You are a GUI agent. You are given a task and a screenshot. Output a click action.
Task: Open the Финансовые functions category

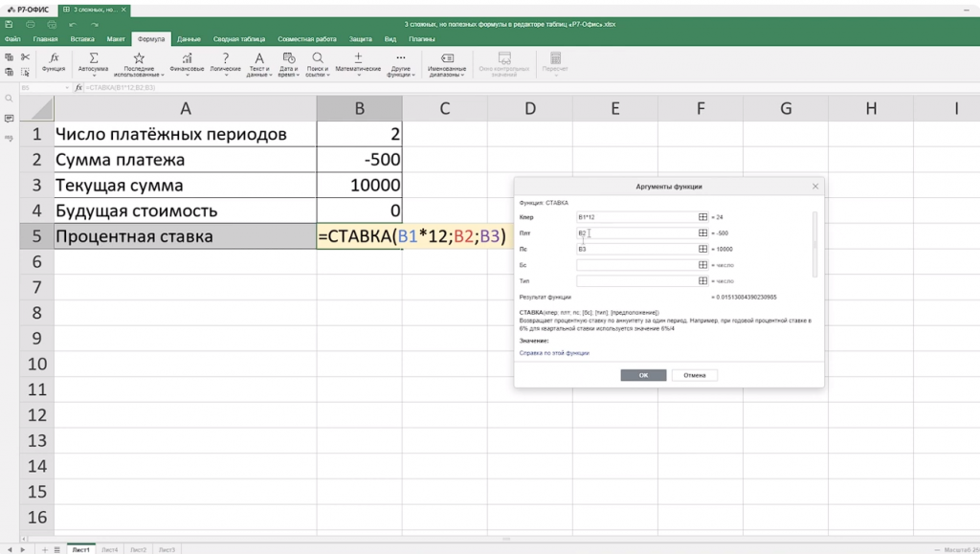187,62
